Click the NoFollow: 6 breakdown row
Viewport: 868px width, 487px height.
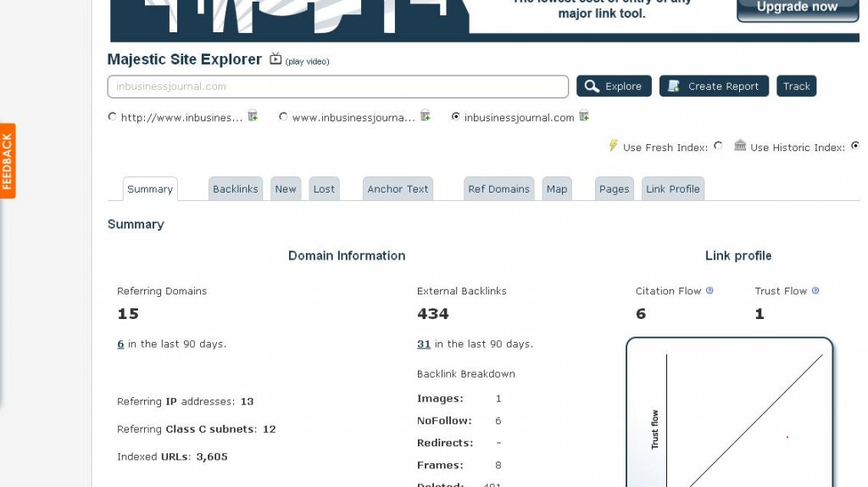point(459,421)
